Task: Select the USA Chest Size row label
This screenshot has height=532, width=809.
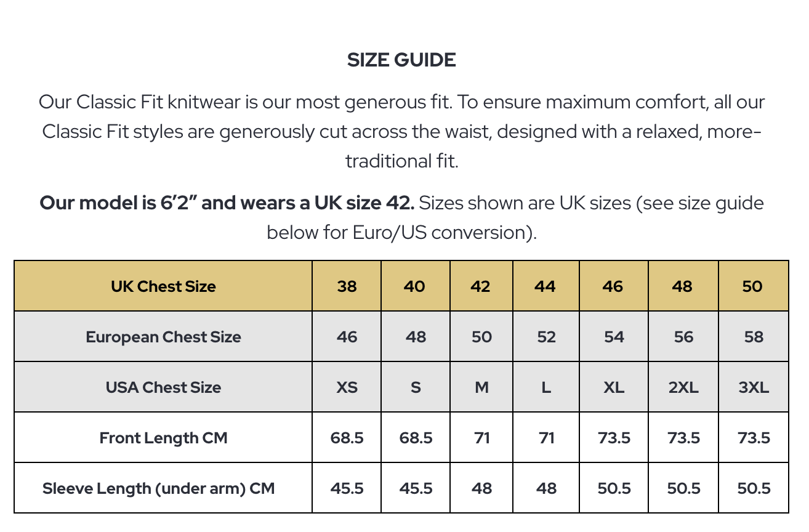Action: (163, 387)
